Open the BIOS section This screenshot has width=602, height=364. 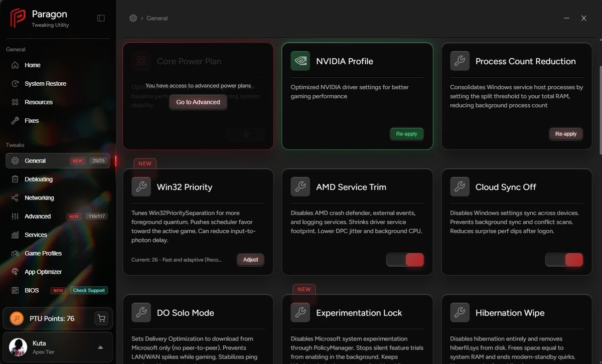point(58,291)
